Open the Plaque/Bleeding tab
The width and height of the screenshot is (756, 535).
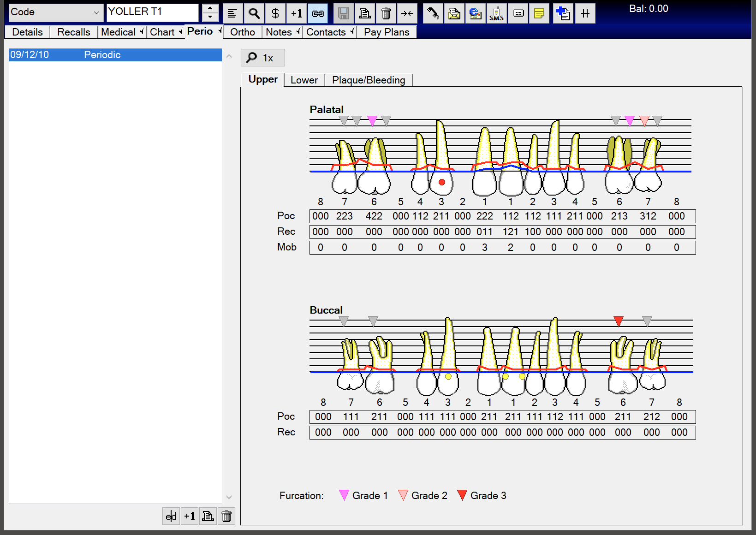point(369,80)
